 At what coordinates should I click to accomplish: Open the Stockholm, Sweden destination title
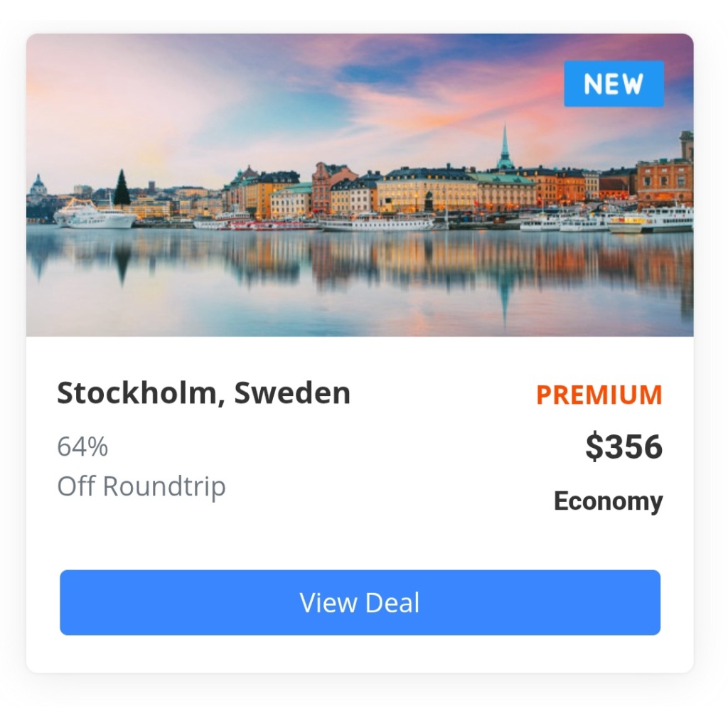[203, 392]
